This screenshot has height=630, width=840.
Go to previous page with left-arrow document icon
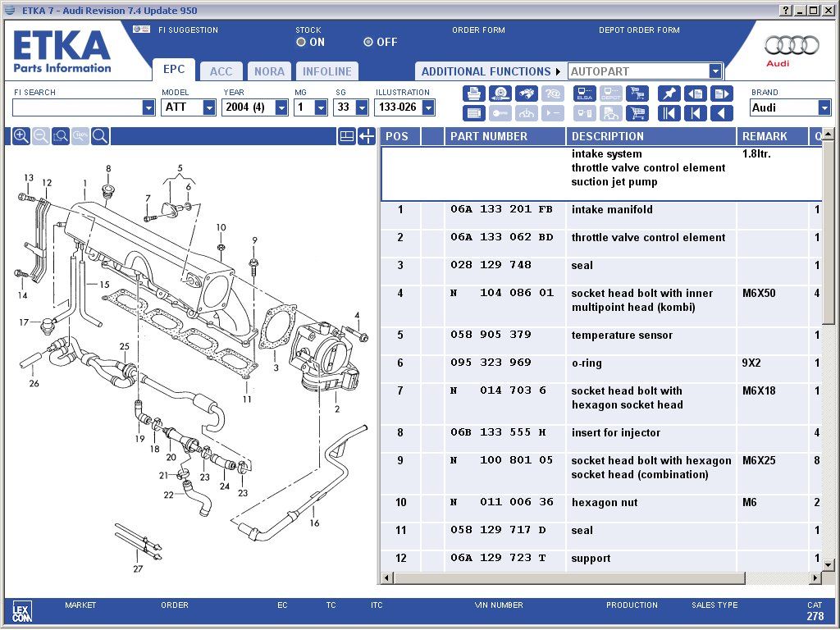696,94
